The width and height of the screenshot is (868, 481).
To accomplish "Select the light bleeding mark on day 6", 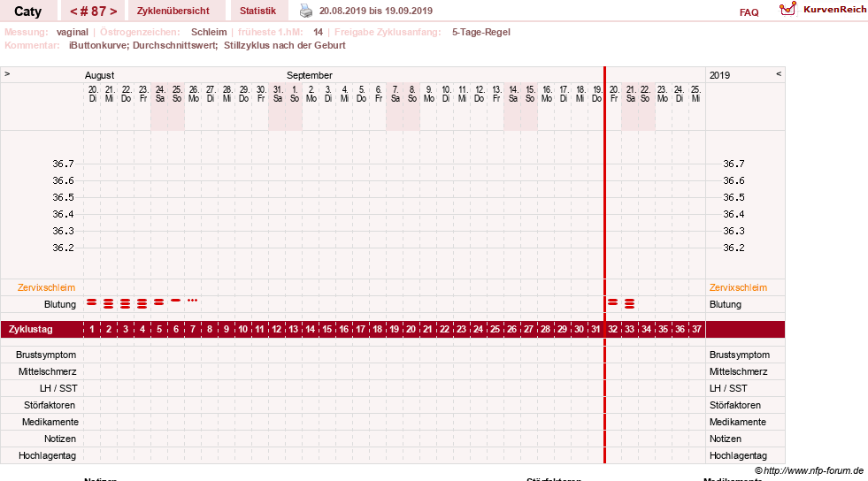I will [176, 301].
